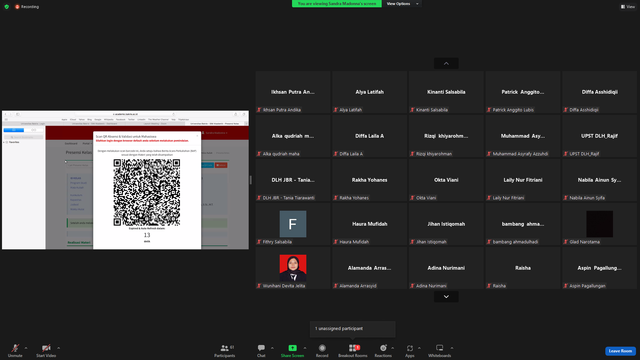Screen dimensions: 640x360
Task: Click the Leave Room button
Action: click(x=620, y=351)
